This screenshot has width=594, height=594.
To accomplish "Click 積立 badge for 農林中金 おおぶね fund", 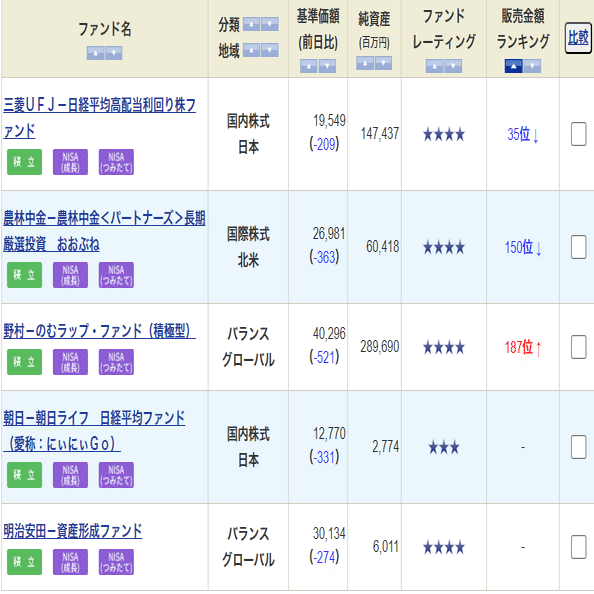I will (x=25, y=275).
